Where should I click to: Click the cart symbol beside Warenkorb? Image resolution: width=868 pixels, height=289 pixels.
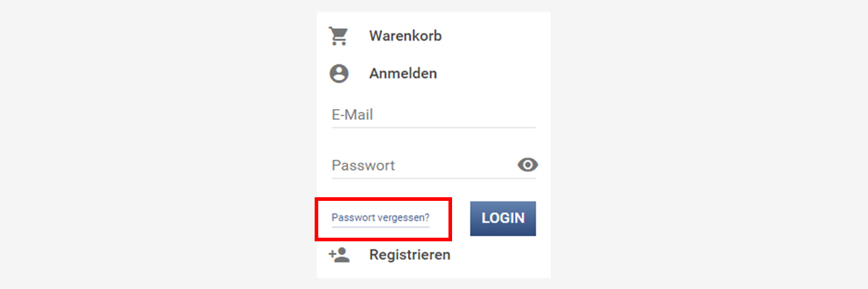pyautogui.click(x=338, y=35)
